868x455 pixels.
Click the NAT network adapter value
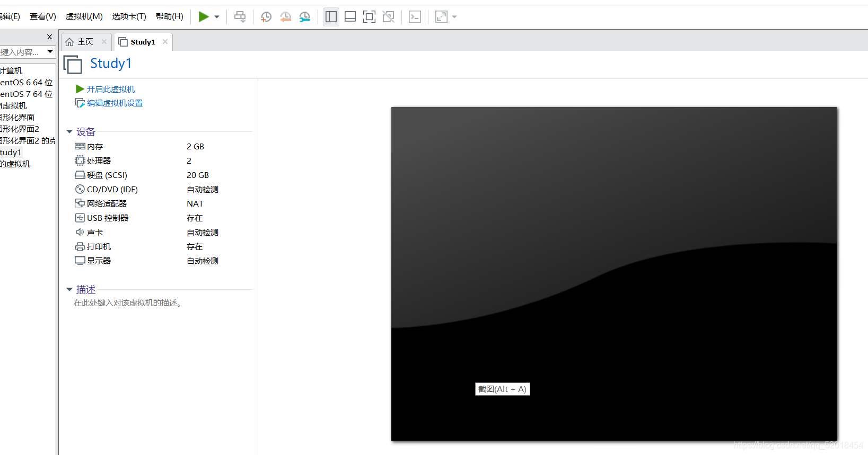click(x=195, y=203)
